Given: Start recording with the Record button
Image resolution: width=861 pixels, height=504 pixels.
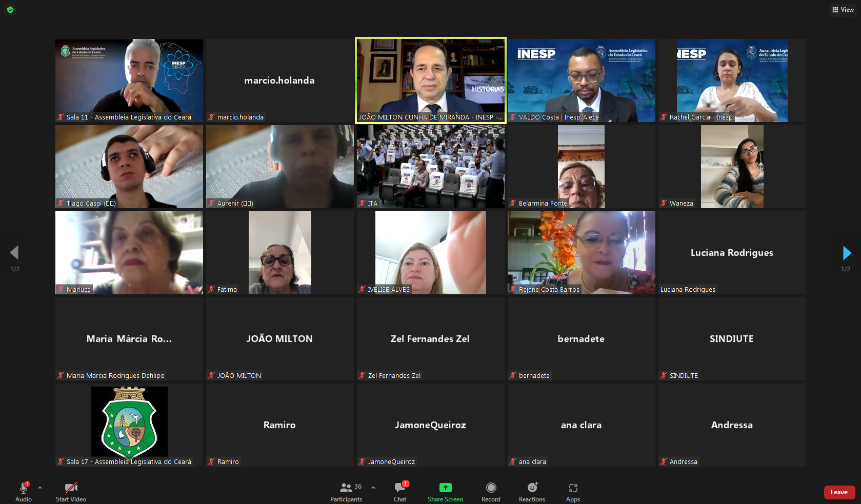Looking at the screenshot, I should (x=491, y=491).
